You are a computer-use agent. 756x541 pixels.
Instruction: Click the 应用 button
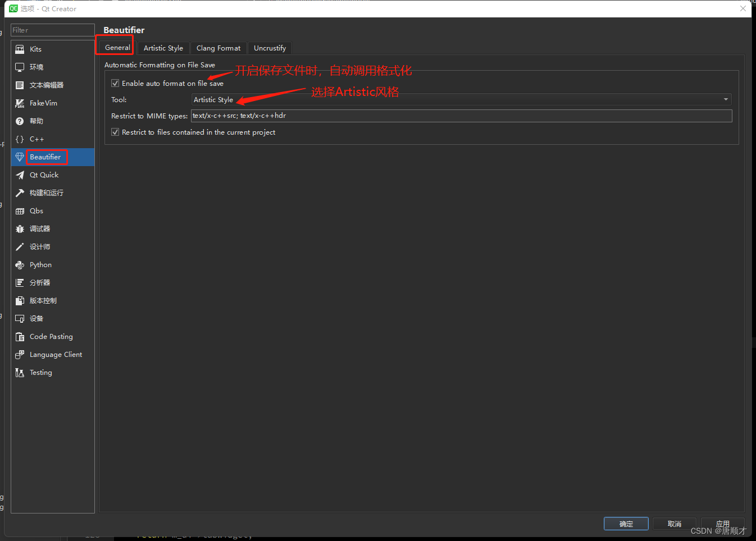pos(723,524)
